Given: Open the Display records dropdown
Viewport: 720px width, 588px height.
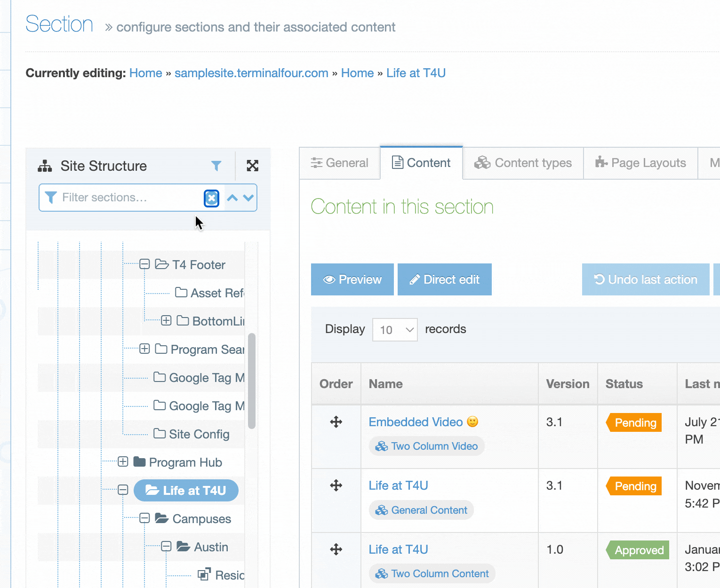Looking at the screenshot, I should point(395,329).
